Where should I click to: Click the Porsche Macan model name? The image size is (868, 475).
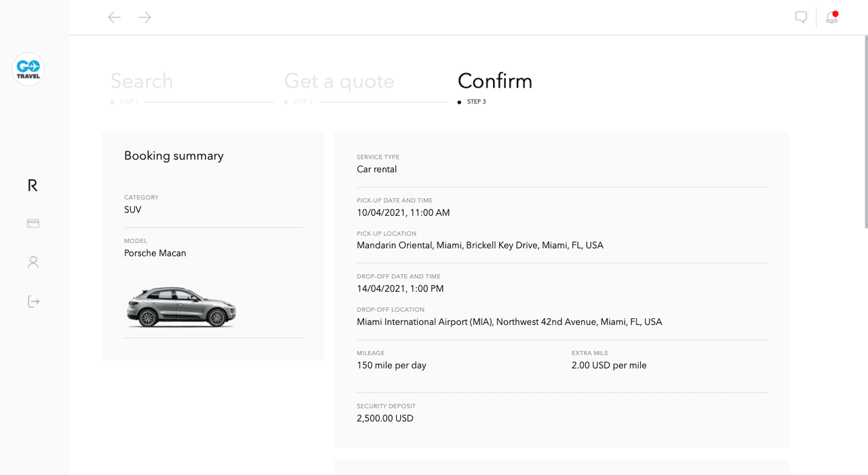155,253
